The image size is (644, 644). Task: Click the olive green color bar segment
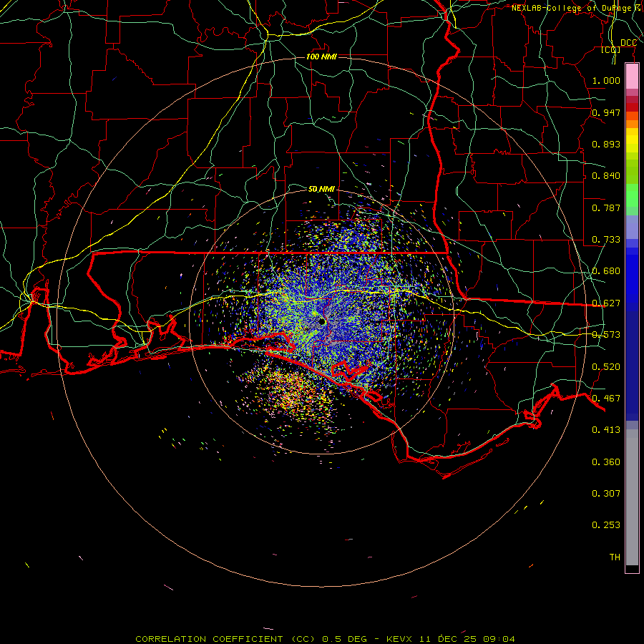(x=632, y=171)
